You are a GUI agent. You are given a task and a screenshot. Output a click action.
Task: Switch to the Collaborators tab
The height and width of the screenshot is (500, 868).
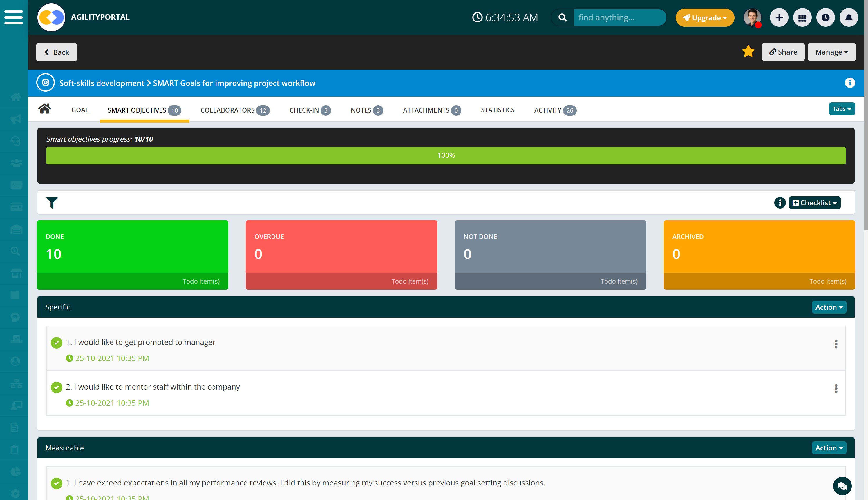click(235, 110)
